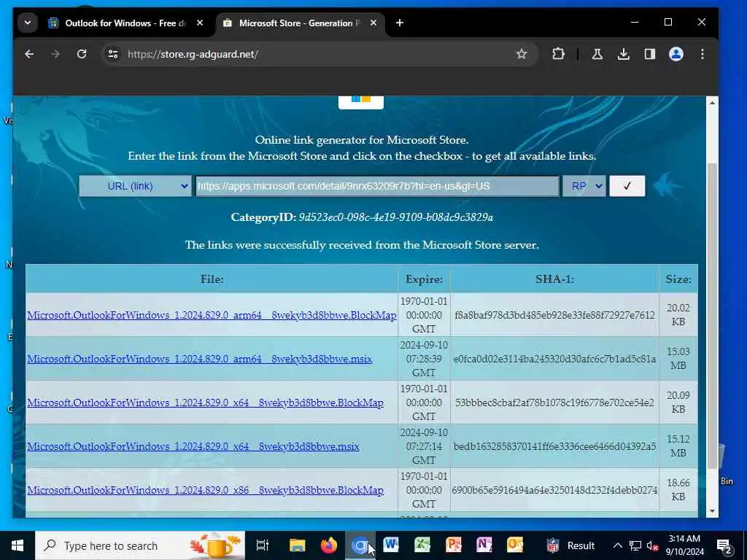This screenshot has width=747, height=560.
Task: Switch to Outlook for Windows tab
Action: pos(125,23)
